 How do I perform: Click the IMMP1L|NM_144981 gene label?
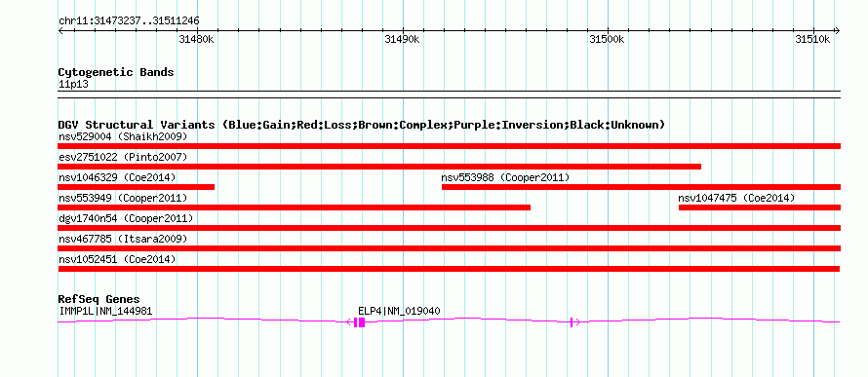coord(105,311)
